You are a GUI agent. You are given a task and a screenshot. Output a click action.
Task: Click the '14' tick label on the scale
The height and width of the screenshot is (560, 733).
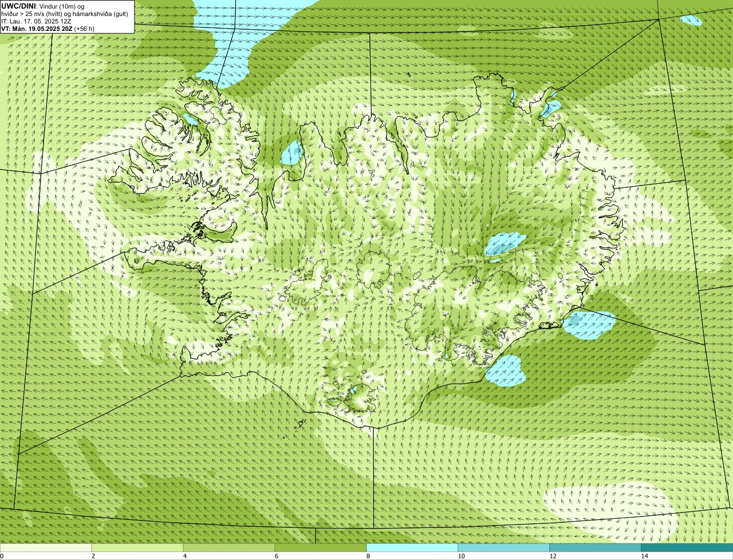click(x=644, y=556)
